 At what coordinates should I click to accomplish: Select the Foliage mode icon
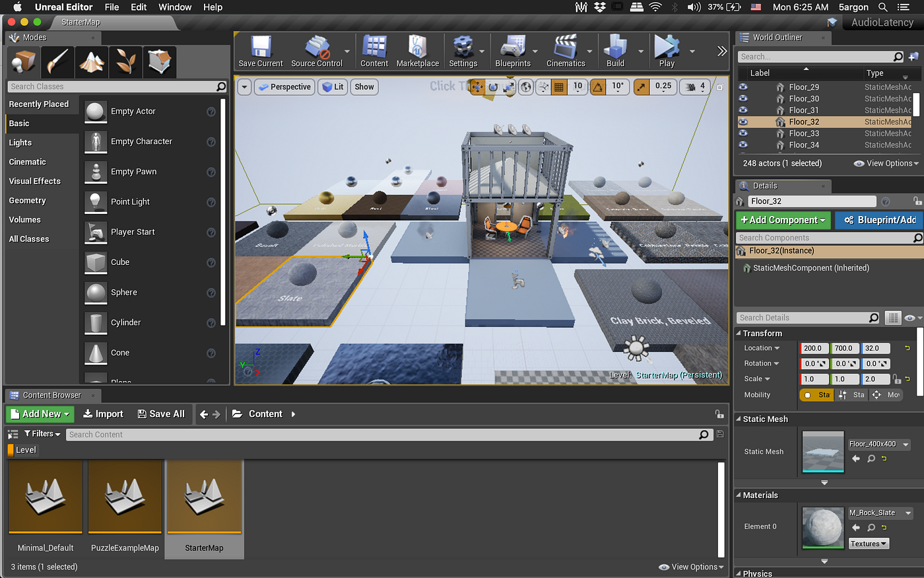(125, 63)
